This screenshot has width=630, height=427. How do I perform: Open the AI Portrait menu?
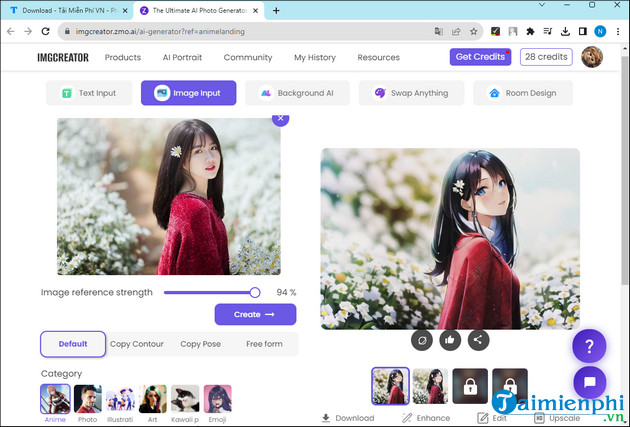[x=182, y=57]
